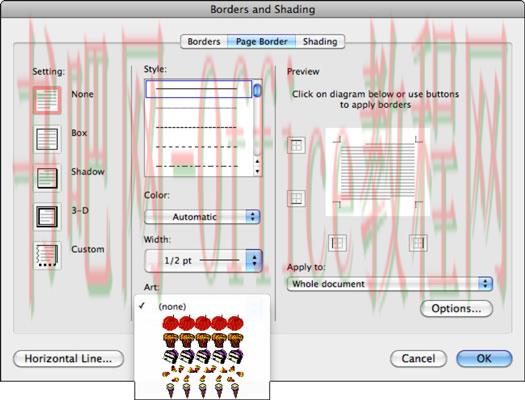Toggle the top border preview button
This screenshot has height=400, width=525.
(296, 145)
